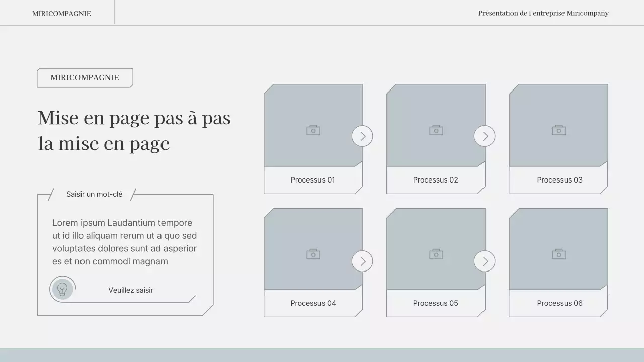Expand the arrow between Processus 01 and 02
Image resolution: width=644 pixels, height=362 pixels.
(x=362, y=136)
